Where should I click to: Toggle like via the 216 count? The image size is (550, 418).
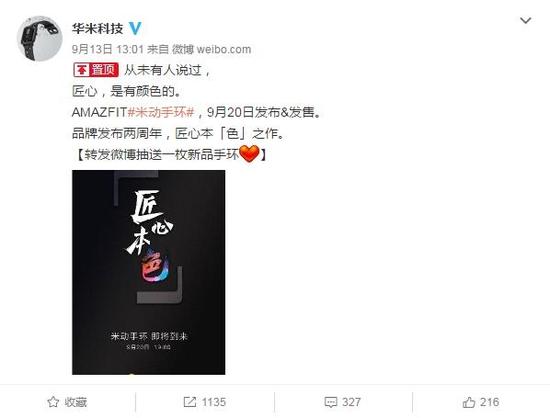[489, 402]
